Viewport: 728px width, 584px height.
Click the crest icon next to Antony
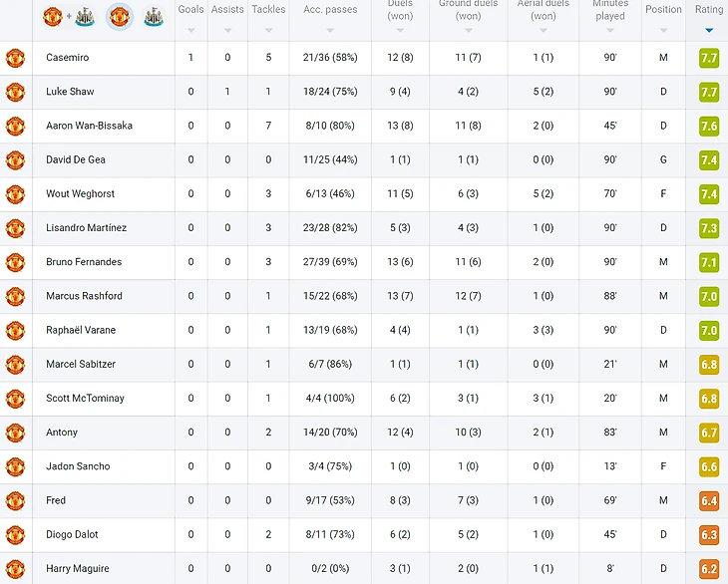pos(15,433)
